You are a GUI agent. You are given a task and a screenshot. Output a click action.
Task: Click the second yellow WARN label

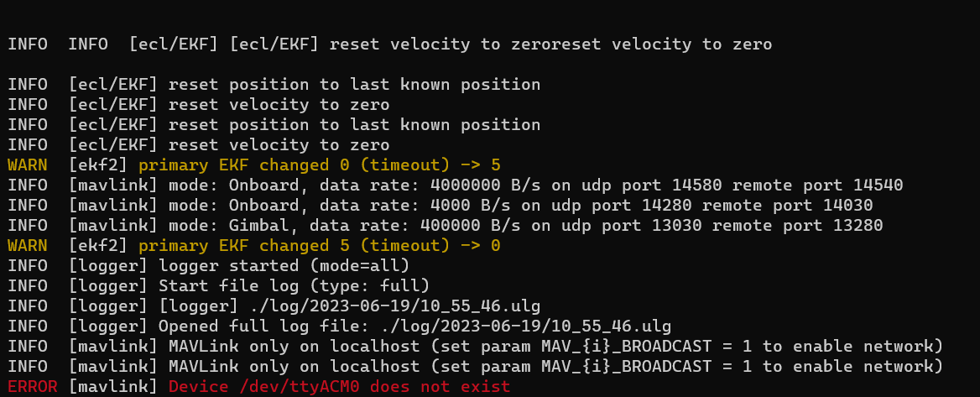(x=28, y=245)
